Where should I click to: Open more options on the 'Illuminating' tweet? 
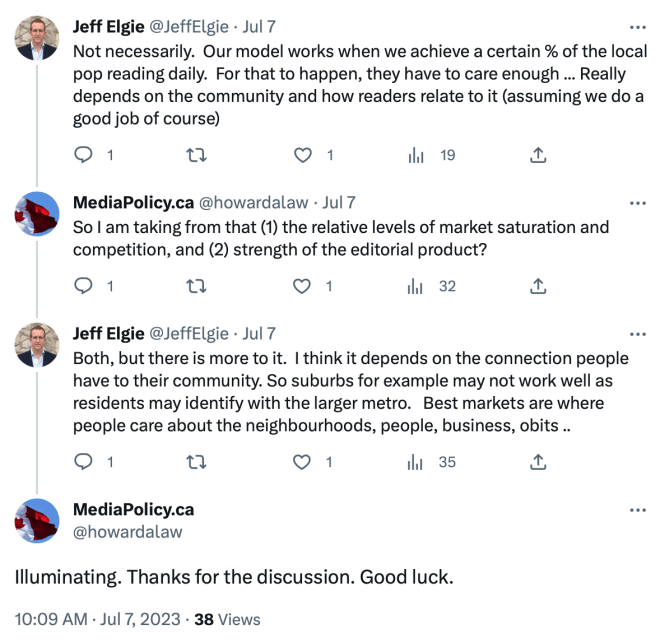point(637,510)
